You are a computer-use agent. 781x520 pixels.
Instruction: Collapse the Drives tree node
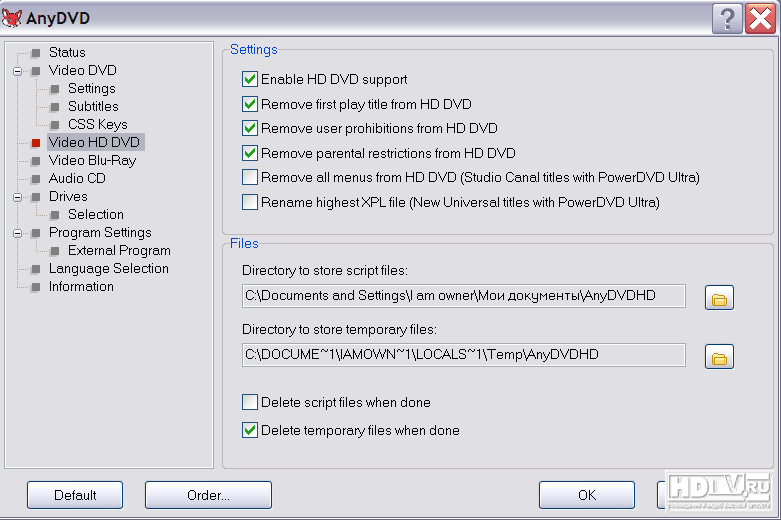17,197
